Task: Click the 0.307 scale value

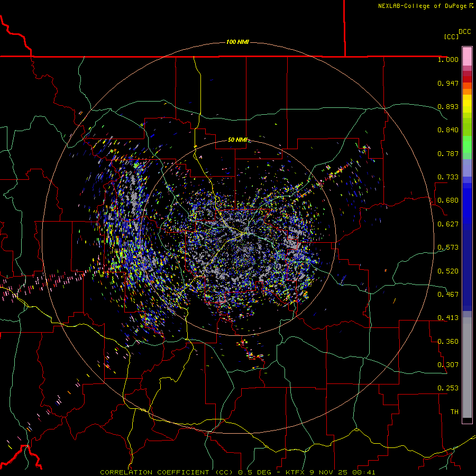Action: point(448,365)
